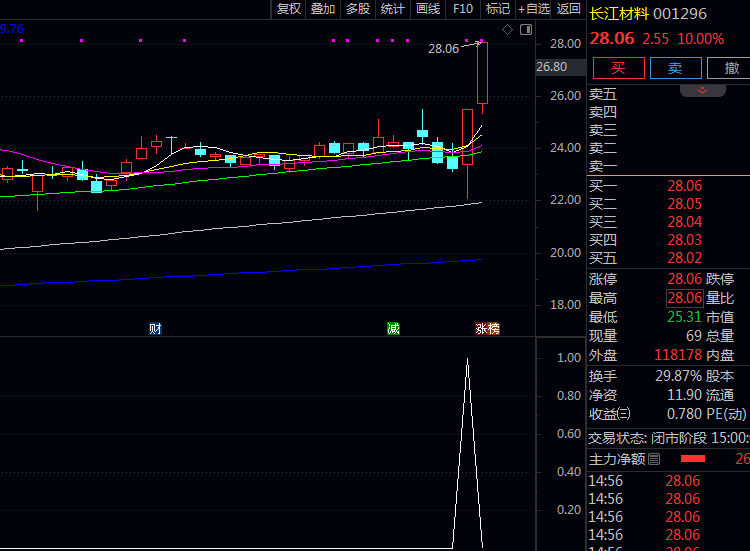This screenshot has height=551, width=750.
Task: Click 净资 value 11.90
Action: point(684,395)
